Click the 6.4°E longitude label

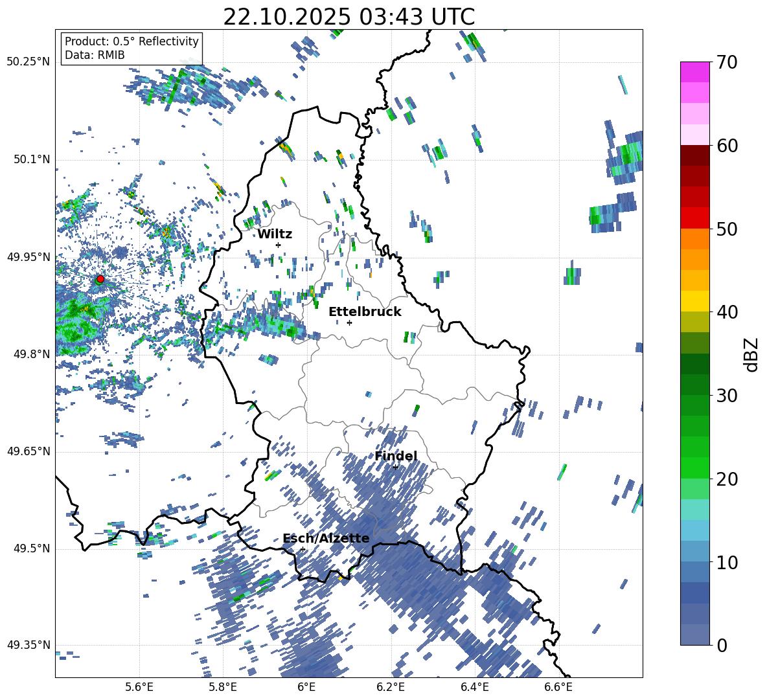[x=475, y=687]
